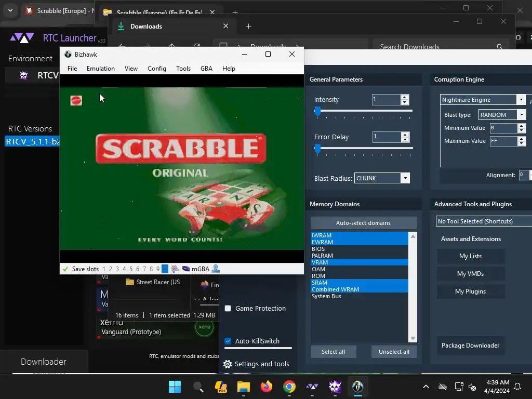The height and width of the screenshot is (399, 532).
Task: Open taskbar Search
Action: tap(198, 387)
